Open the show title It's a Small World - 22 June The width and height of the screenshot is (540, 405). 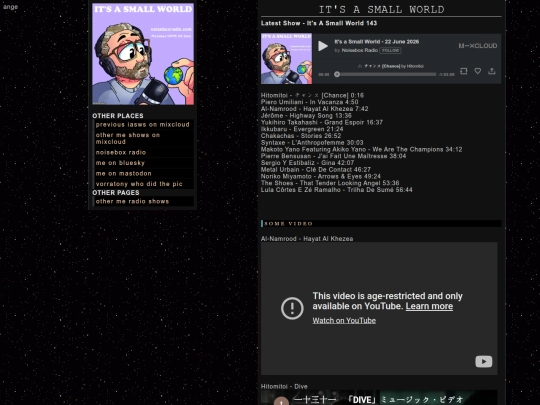click(x=377, y=42)
